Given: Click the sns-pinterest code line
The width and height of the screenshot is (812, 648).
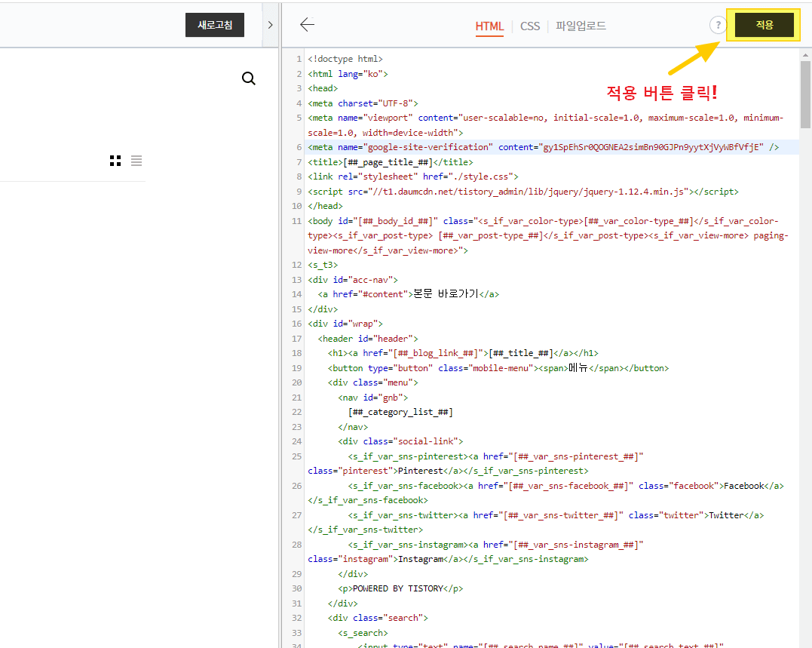Looking at the screenshot, I should pyautogui.click(x=476, y=464).
